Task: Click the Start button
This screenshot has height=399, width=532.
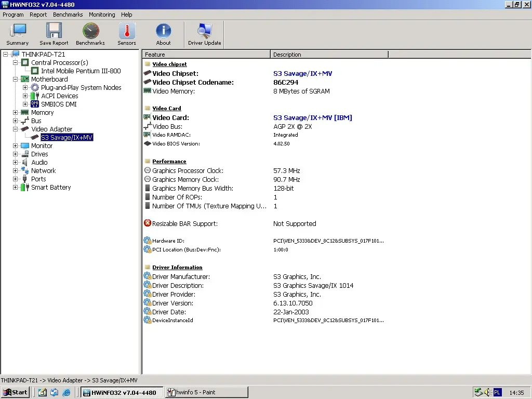Action: [15, 392]
